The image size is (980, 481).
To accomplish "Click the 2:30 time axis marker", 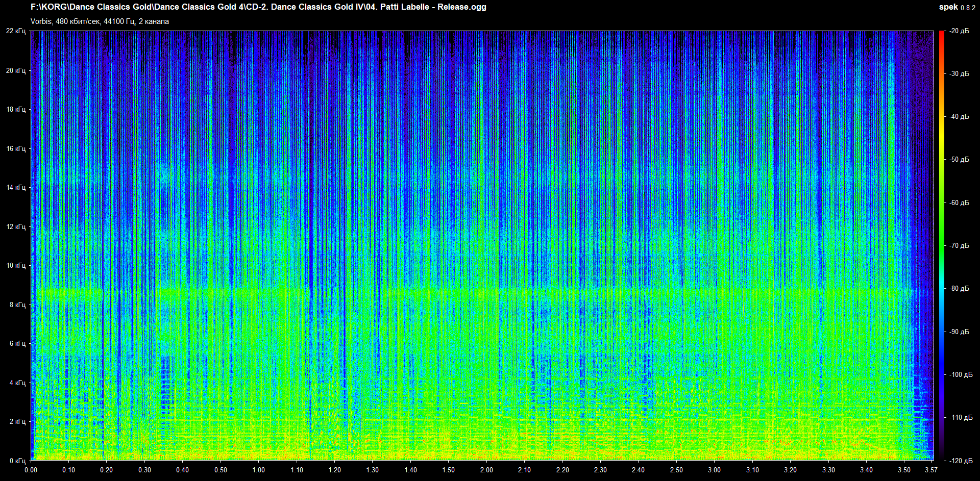I will 600,470.
